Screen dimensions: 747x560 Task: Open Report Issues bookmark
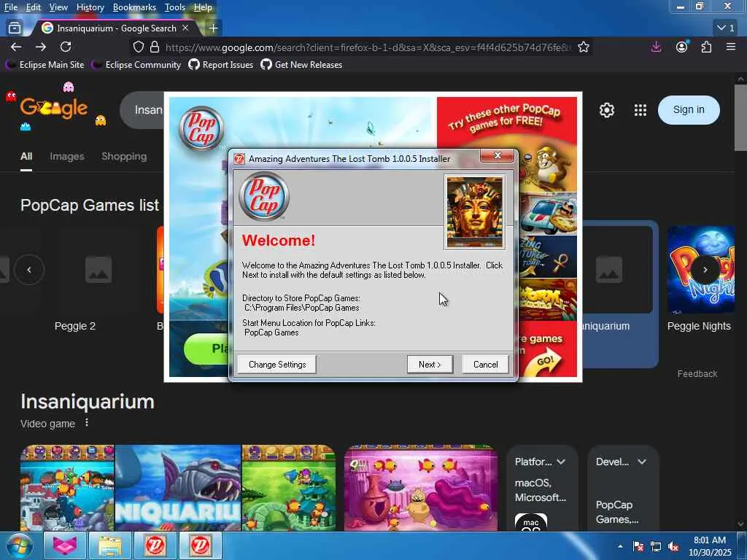(221, 65)
